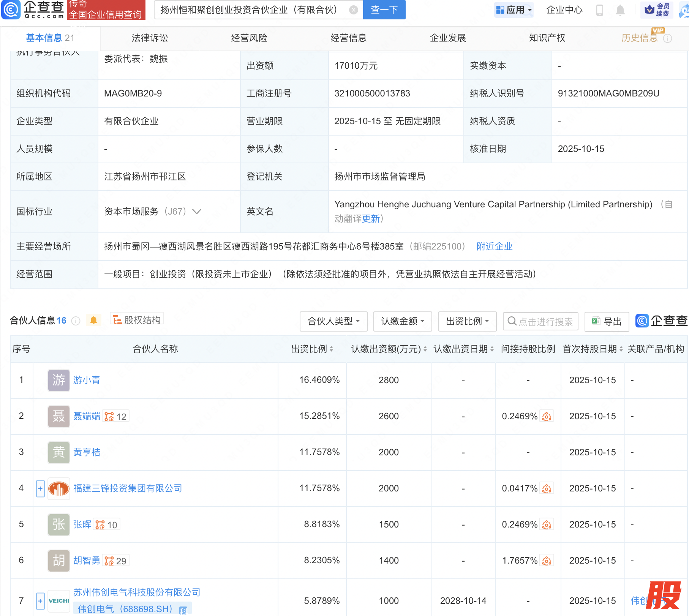Expand the 福建三锋投资集团 row

(x=40, y=488)
